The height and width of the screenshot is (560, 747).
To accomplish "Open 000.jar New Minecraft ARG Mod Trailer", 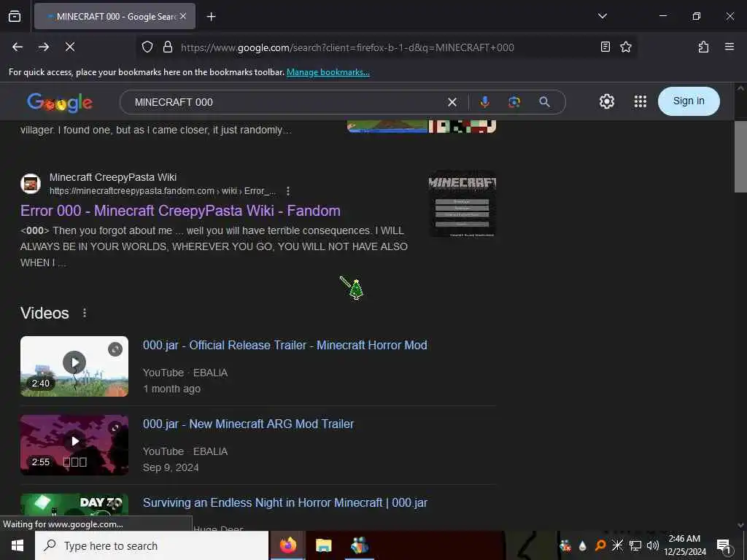I will 248,424.
